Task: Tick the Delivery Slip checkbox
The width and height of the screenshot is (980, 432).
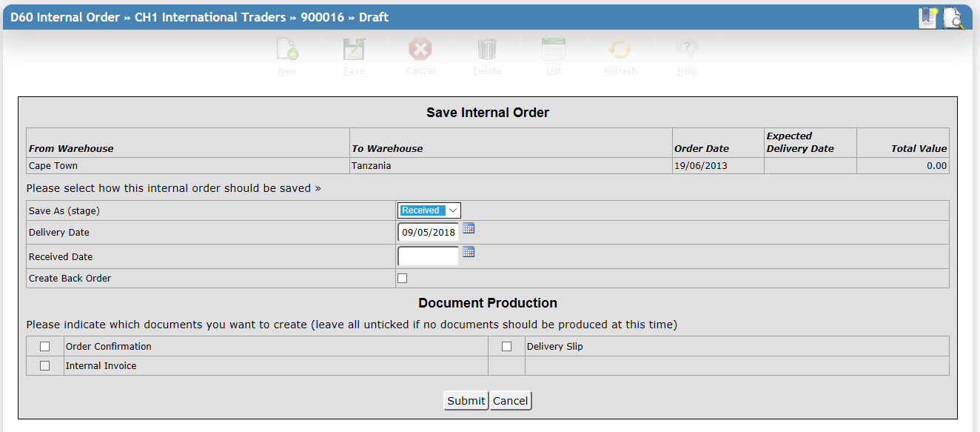Action: pyautogui.click(x=507, y=347)
